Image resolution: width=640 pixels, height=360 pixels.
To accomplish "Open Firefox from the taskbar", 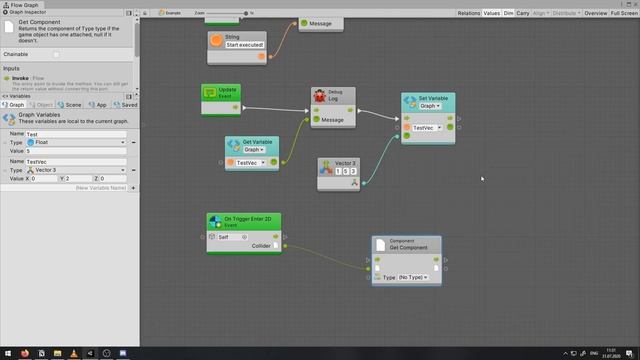I will click(x=25, y=353).
